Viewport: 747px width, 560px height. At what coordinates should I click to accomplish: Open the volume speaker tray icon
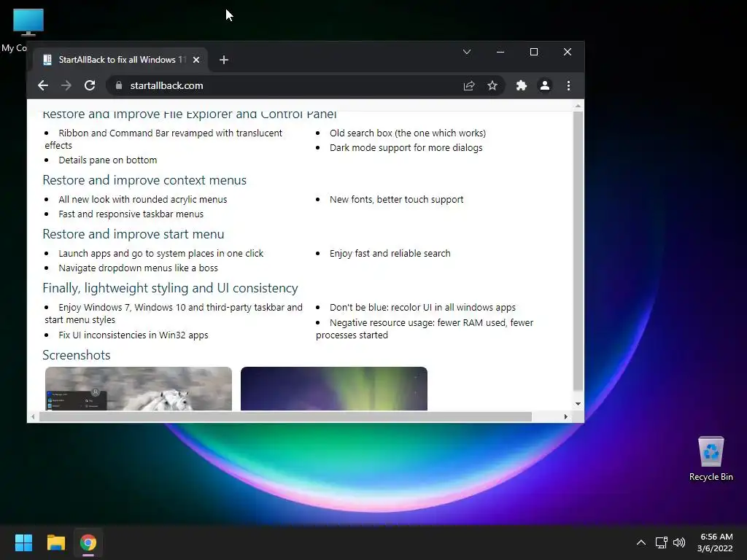point(679,542)
